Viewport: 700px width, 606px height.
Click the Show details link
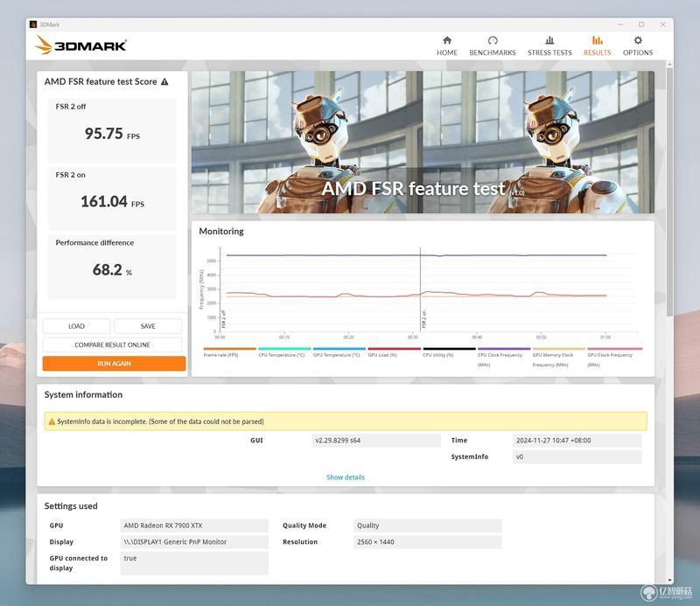point(346,477)
